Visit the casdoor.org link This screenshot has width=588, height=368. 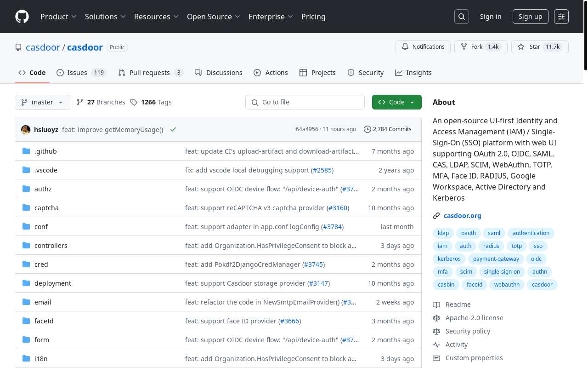(x=462, y=216)
